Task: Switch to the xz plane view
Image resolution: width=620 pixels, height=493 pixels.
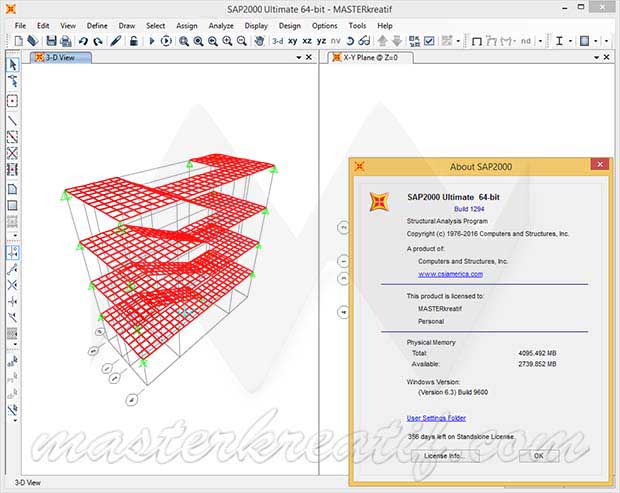Action: coord(307,41)
